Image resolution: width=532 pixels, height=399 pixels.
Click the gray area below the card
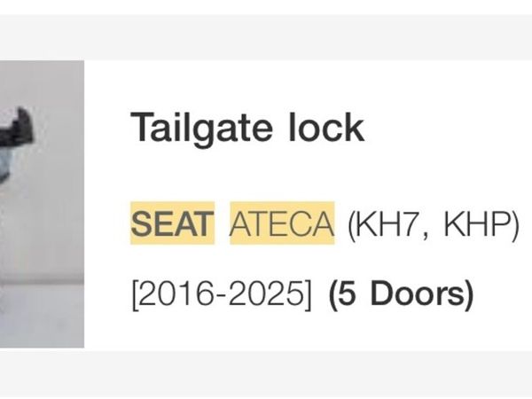pos(266,374)
